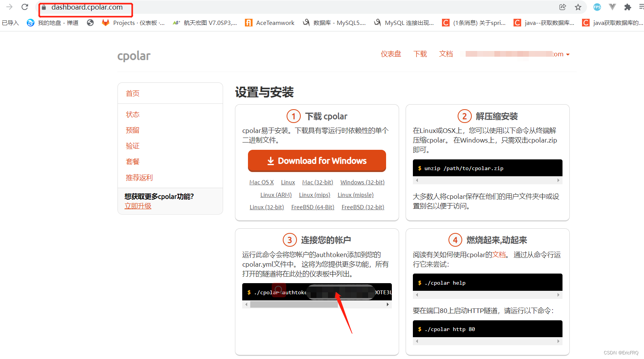This screenshot has width=644, height=359.
Task: Share this page using the share icon
Action: pos(562,7)
